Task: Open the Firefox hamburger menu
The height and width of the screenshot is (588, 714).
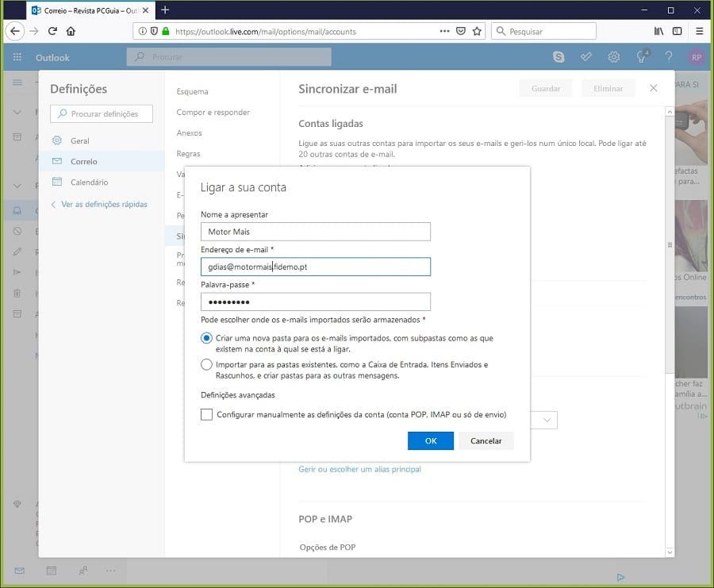Action: 699,32
